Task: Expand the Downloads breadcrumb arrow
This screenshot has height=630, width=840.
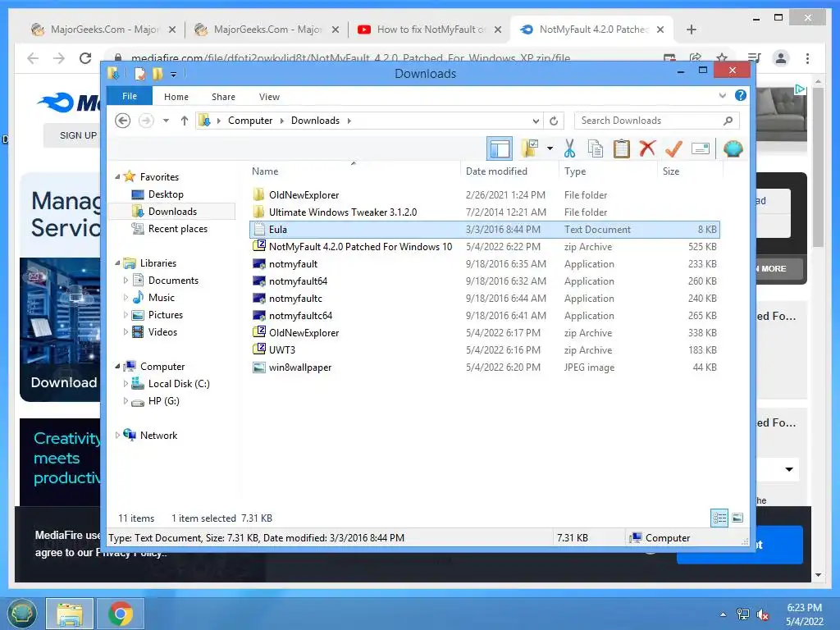Action: pos(349,121)
